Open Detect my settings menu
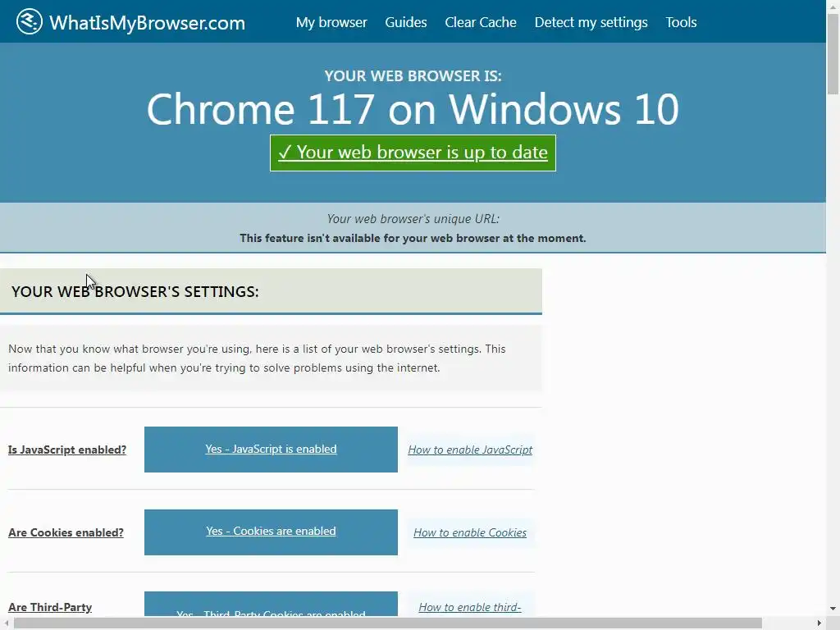840x630 pixels. (x=591, y=22)
